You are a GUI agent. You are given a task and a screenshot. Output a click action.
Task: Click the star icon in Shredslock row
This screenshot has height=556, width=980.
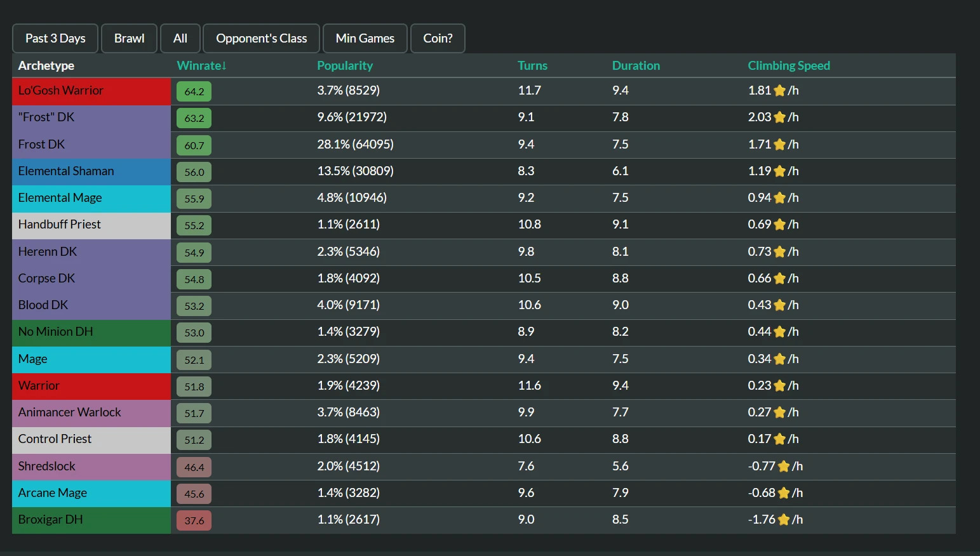click(x=784, y=467)
